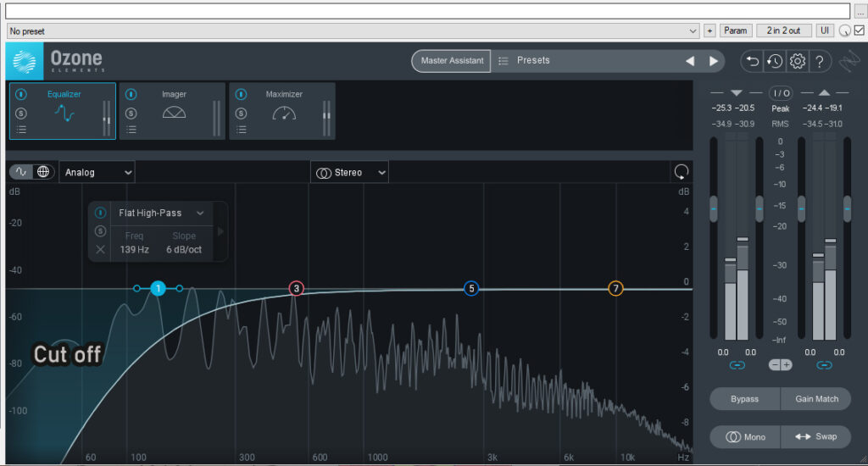This screenshot has height=466, width=868.
Task: Open the Analog mode dropdown
Action: [97, 173]
